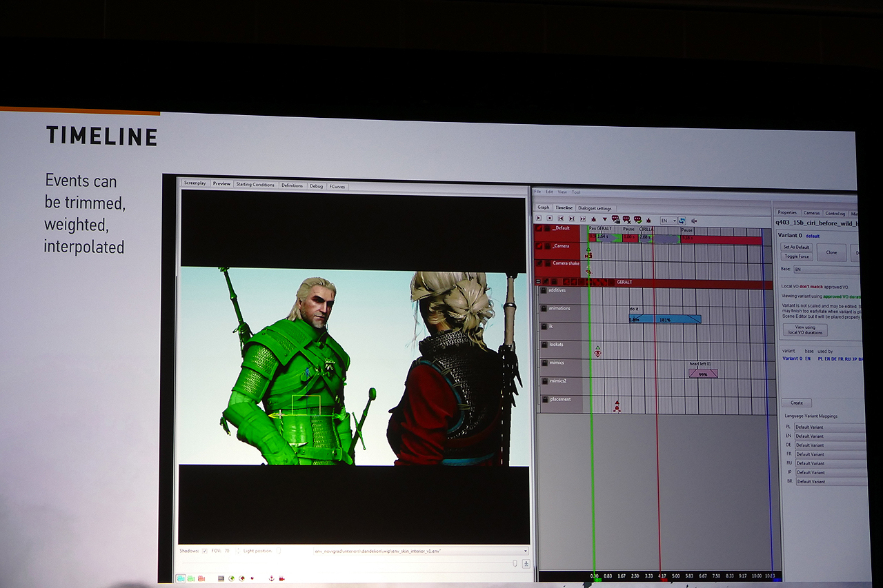Open the EN language dropdown in timeline toolbar
The width and height of the screenshot is (883, 588).
click(x=669, y=221)
